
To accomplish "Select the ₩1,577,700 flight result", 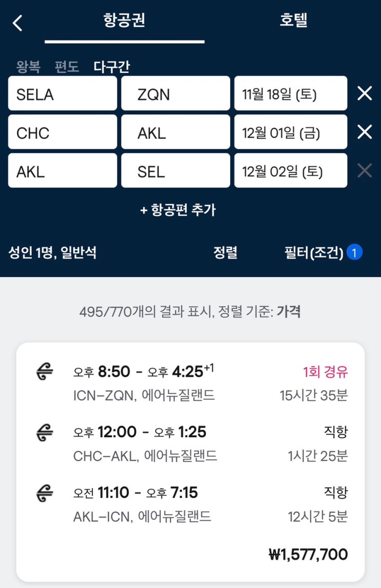I will [x=190, y=461].
